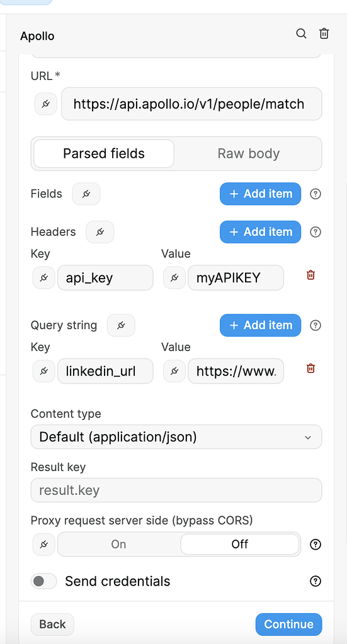This screenshot has width=347, height=644.
Task: Click the plug icon beside myAPIKEY value
Action: coord(174,278)
